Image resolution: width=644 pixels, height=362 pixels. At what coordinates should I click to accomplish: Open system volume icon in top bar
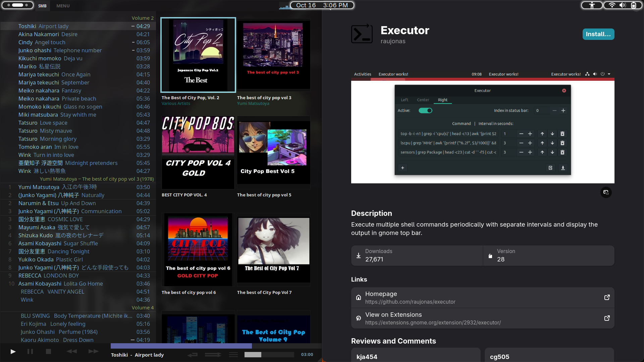(x=623, y=5)
